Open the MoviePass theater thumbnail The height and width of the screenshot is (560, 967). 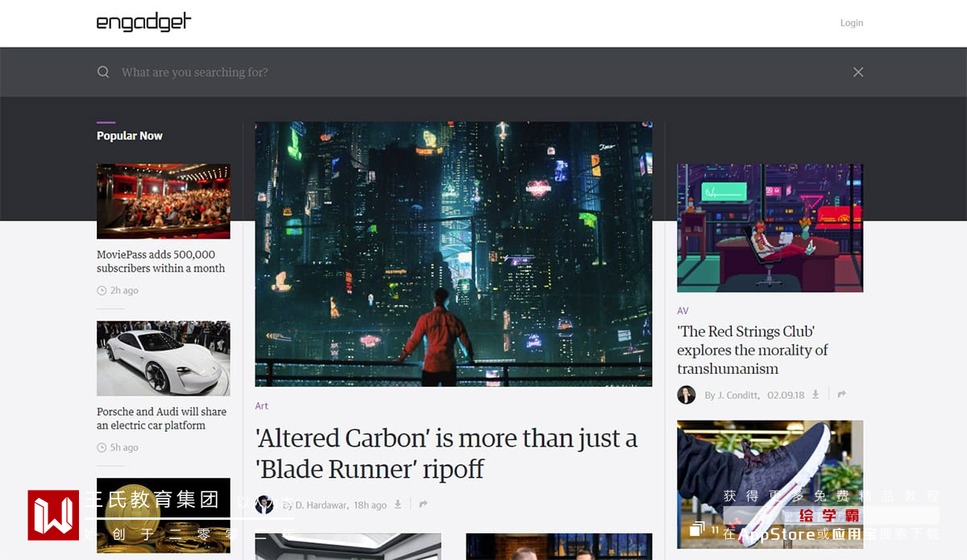(164, 201)
